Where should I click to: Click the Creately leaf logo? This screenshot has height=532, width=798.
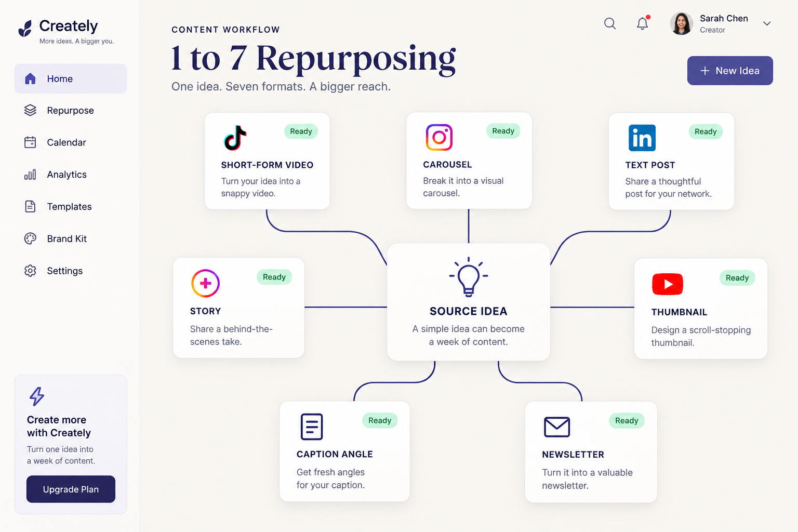[25, 29]
